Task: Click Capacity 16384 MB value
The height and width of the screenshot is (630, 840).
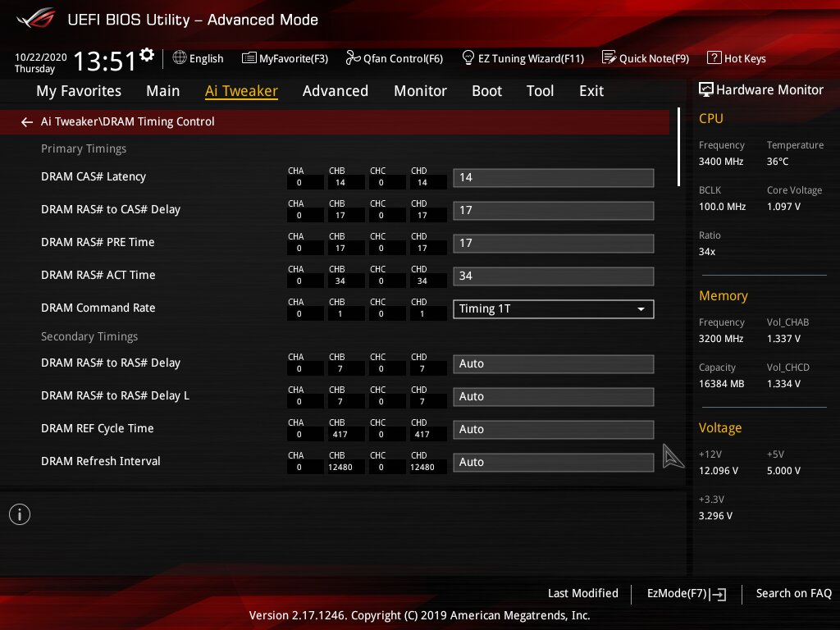Action: (721, 384)
